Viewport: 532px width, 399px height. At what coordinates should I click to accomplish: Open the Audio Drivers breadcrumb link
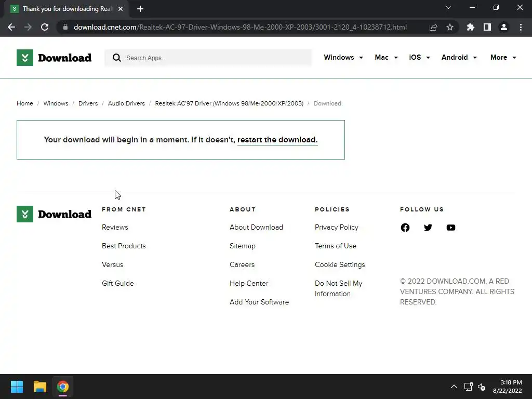[126, 103]
